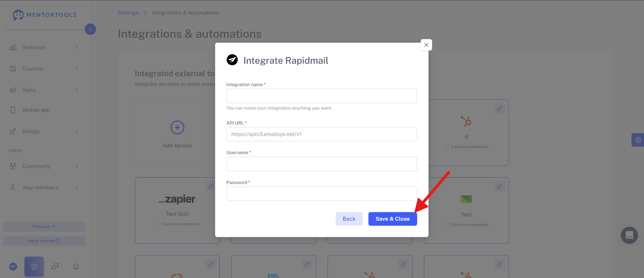Open notifications bell icon
This screenshot has width=644, height=278.
click(76, 267)
